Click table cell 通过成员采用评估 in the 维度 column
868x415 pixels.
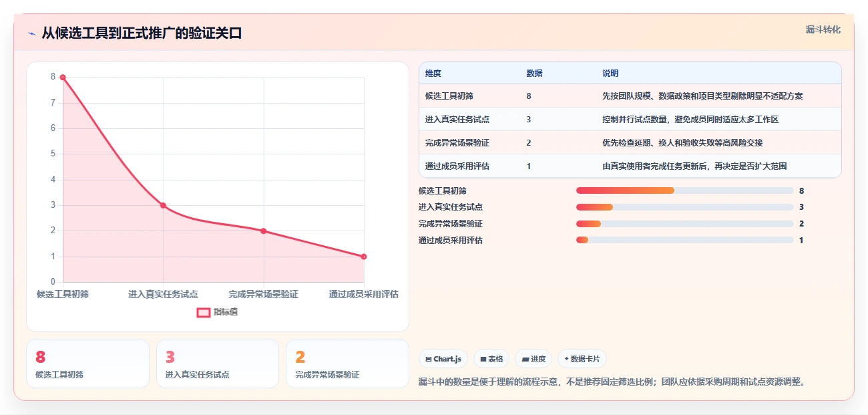[457, 166]
